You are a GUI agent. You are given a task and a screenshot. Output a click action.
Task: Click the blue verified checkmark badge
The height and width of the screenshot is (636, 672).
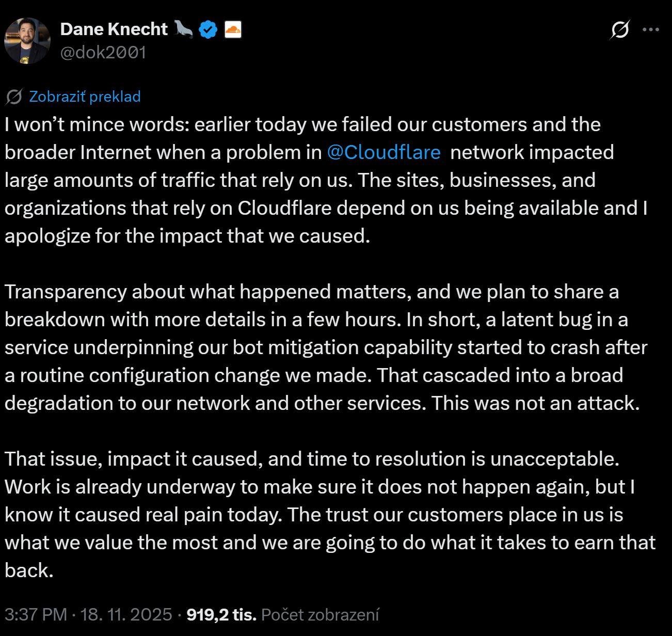click(x=208, y=29)
